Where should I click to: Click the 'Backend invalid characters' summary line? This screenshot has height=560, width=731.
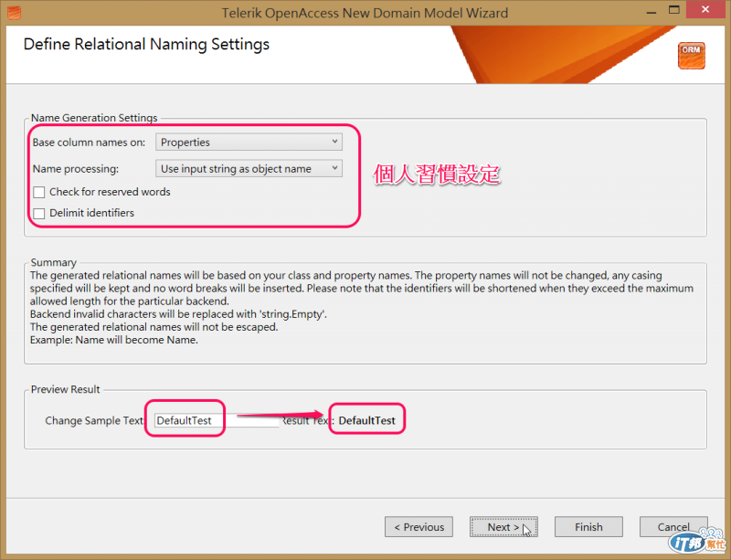point(178,314)
